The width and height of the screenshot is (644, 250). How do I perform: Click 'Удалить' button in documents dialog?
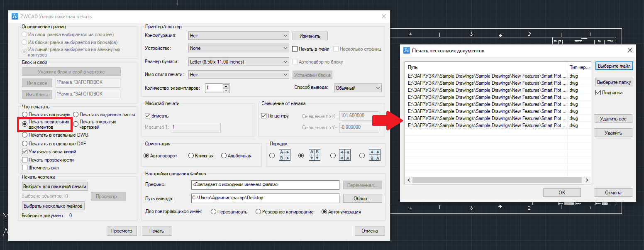[613, 133]
